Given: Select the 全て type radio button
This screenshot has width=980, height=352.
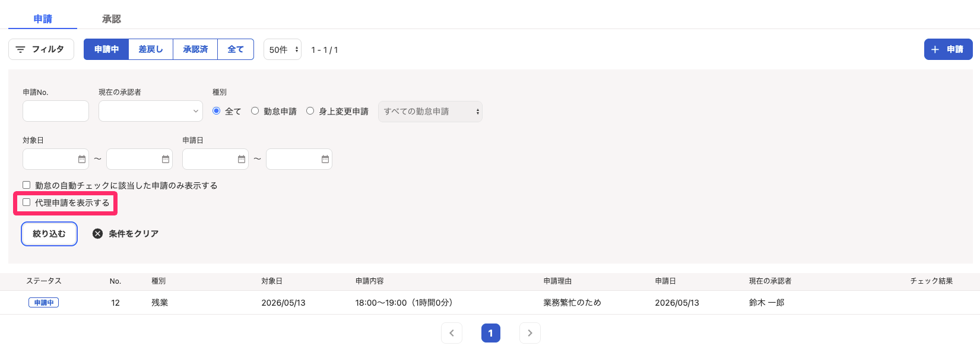Looking at the screenshot, I should [x=216, y=111].
